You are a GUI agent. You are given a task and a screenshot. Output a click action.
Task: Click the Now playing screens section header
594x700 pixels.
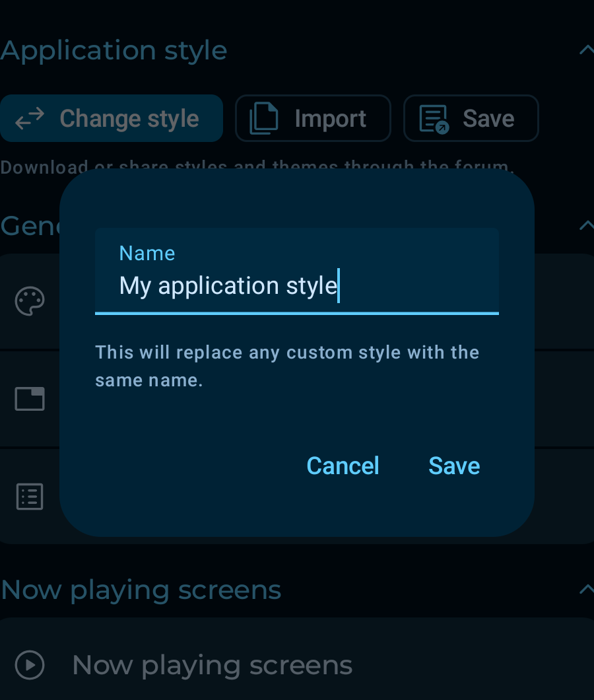tap(141, 589)
